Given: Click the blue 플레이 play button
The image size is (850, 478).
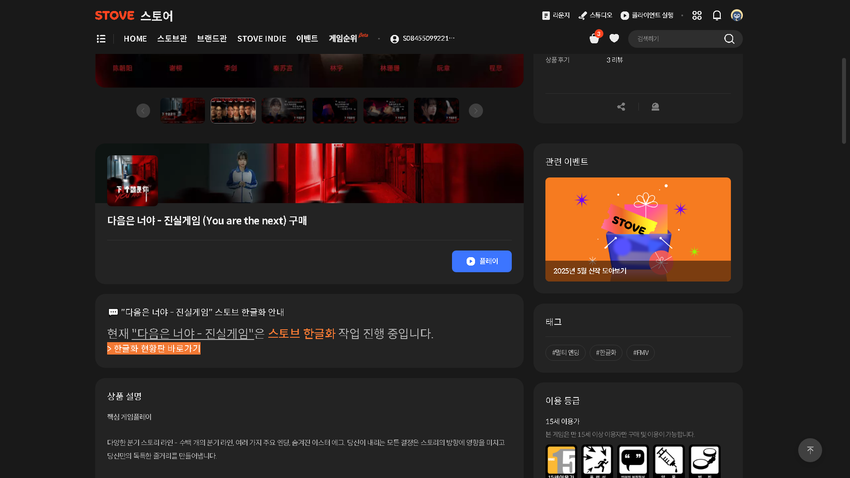Looking at the screenshot, I should (x=482, y=261).
